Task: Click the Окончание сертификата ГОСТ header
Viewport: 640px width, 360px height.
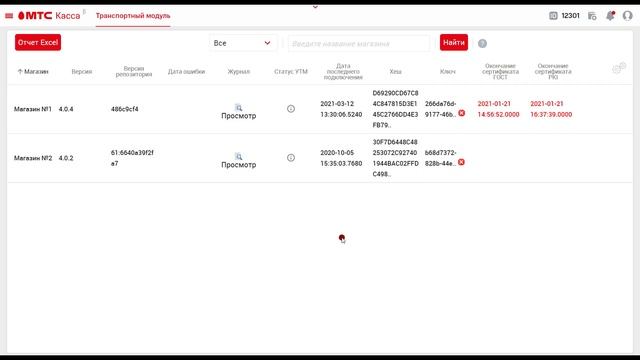Action: point(500,71)
